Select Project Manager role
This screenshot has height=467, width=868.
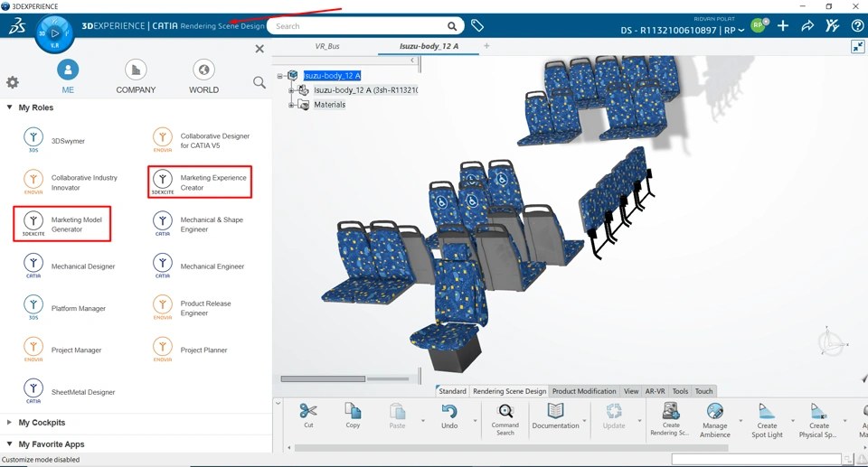point(62,350)
